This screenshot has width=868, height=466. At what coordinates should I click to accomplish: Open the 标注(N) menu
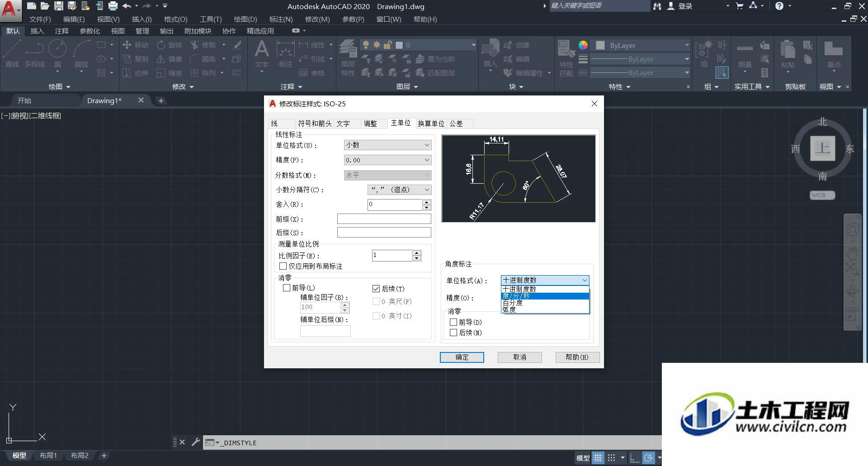pos(281,19)
